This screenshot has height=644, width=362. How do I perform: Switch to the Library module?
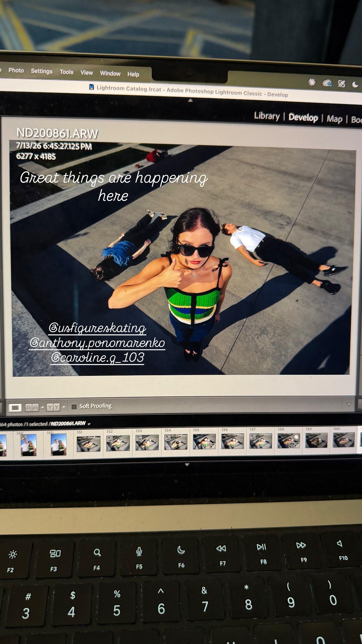point(267,116)
